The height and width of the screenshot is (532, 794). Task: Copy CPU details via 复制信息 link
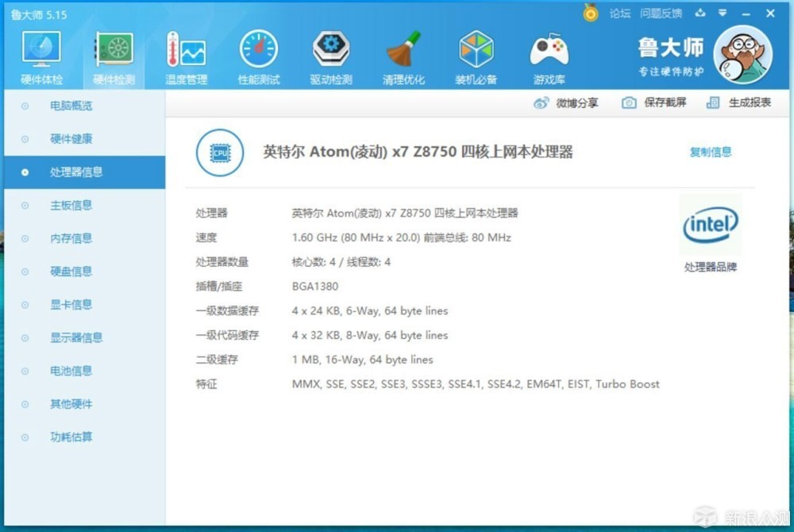pos(710,152)
